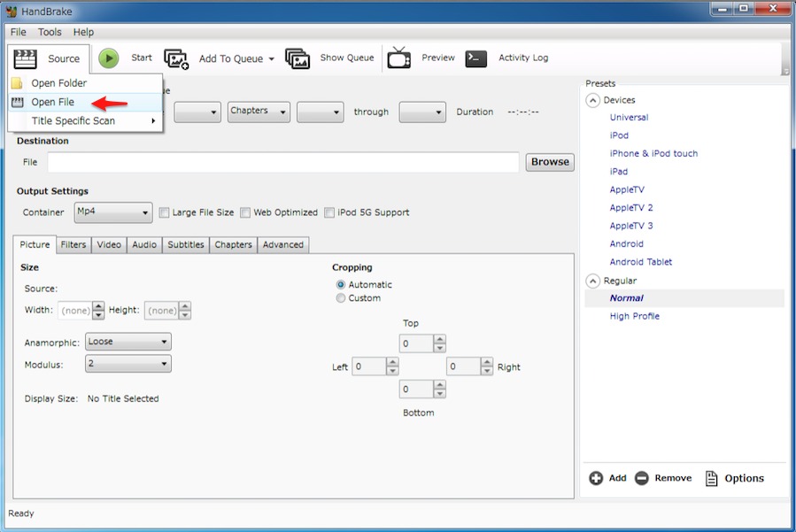Click the Show Queue label
Viewport: 796px width, 532px height.
(x=347, y=58)
